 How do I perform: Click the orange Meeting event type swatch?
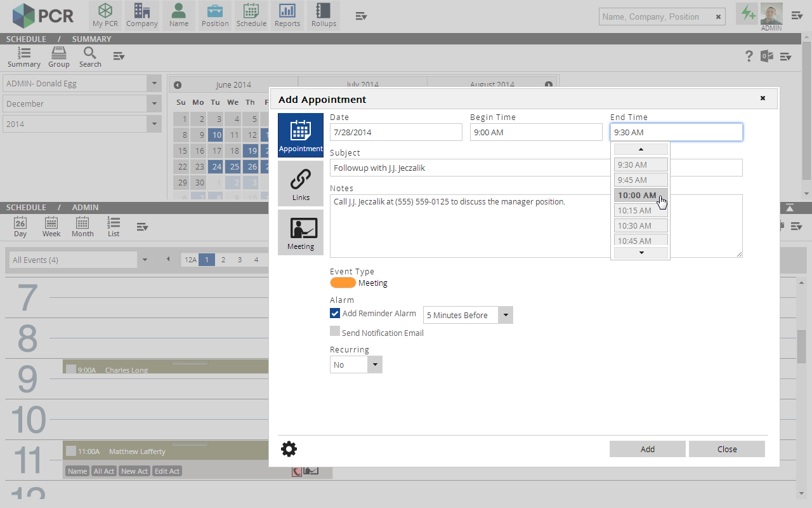pos(343,283)
